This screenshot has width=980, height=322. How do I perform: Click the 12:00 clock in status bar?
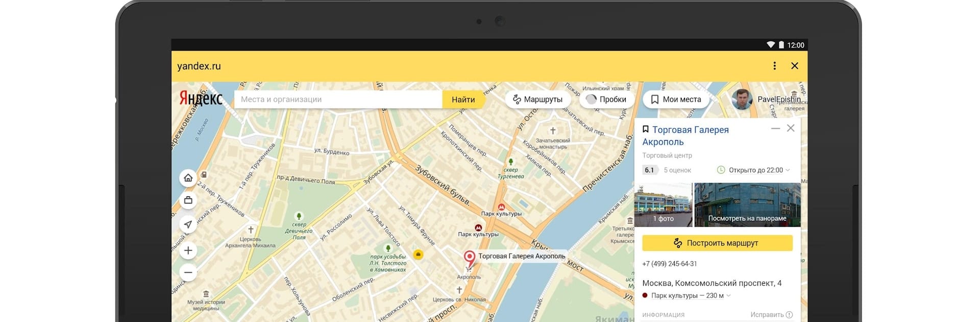tap(796, 45)
